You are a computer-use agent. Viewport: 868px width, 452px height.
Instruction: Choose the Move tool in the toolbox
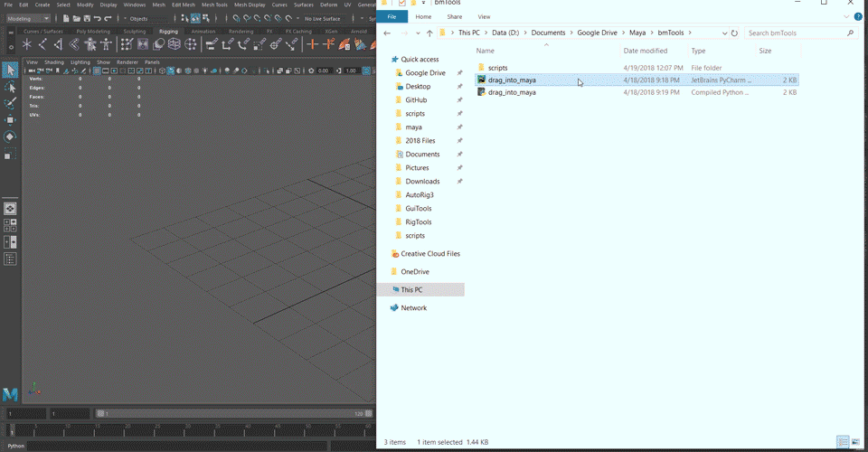[x=10, y=119]
